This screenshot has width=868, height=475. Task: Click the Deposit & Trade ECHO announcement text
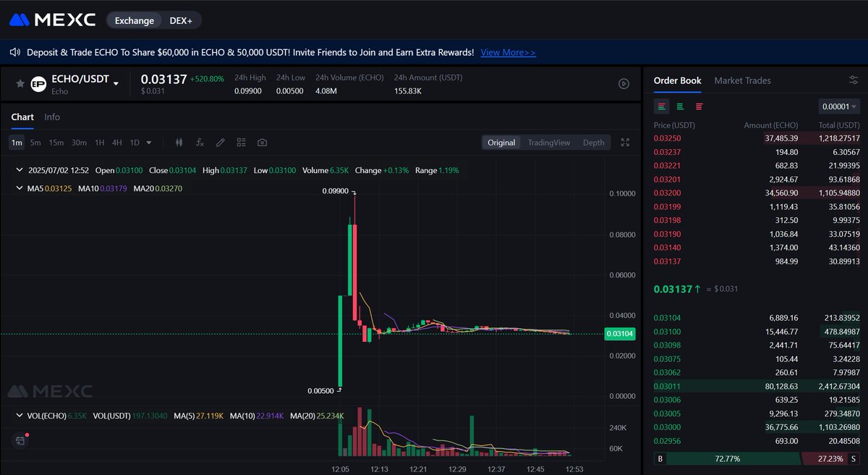point(250,52)
